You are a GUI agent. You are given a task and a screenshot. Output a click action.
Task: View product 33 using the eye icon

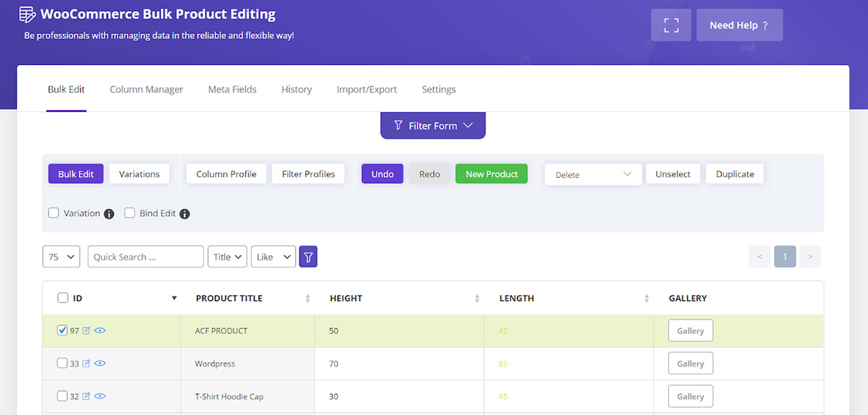[x=100, y=364]
